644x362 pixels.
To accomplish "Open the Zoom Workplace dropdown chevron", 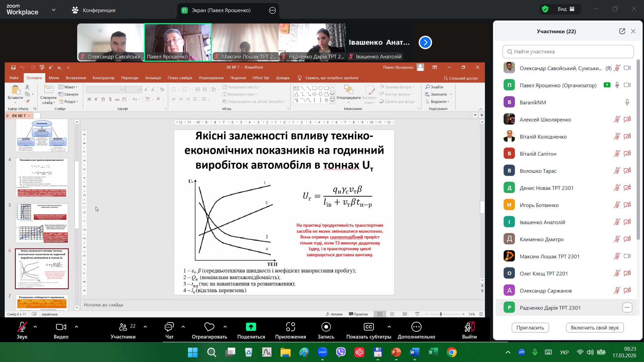I will pos(54,10).
